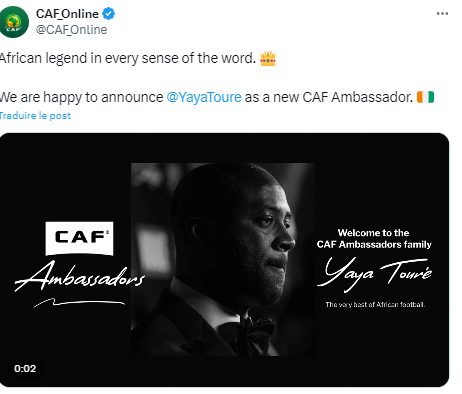Open the three-dot more options menu
The image size is (462, 394).
(442, 14)
